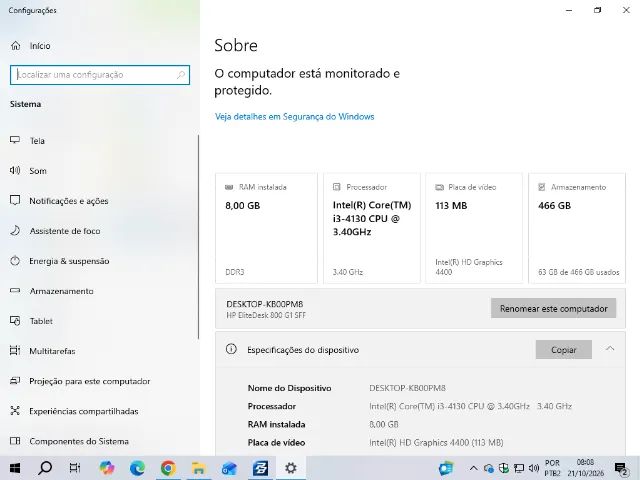Viewport: 640px width, 480px height.
Task: Click the search magnifier in settings box
Action: (180, 75)
